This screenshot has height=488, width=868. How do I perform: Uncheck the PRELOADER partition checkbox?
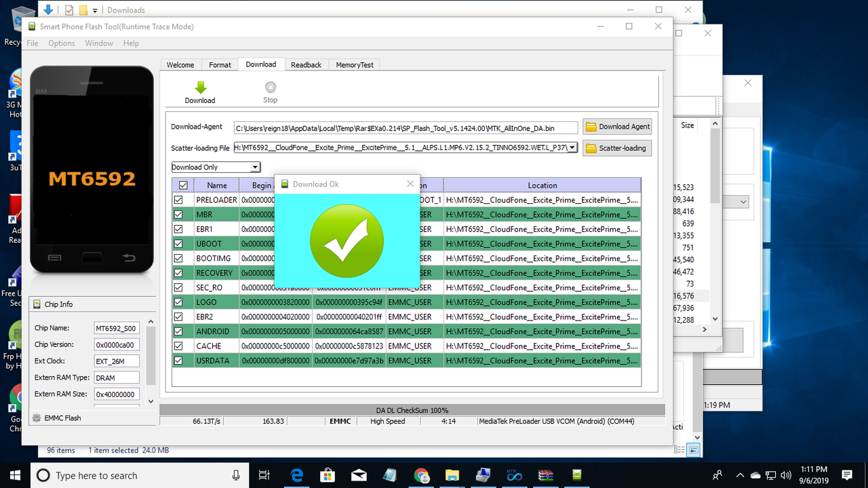(178, 200)
